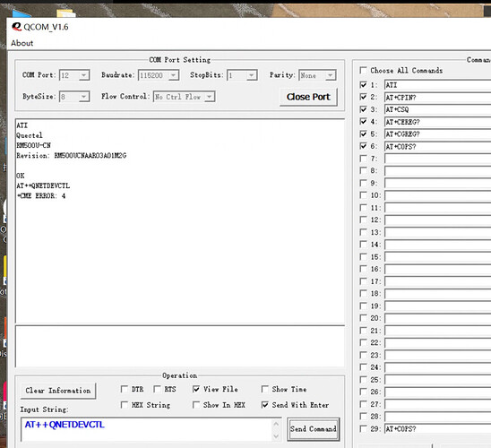Expand the Baudrate dropdown

pos(173,75)
